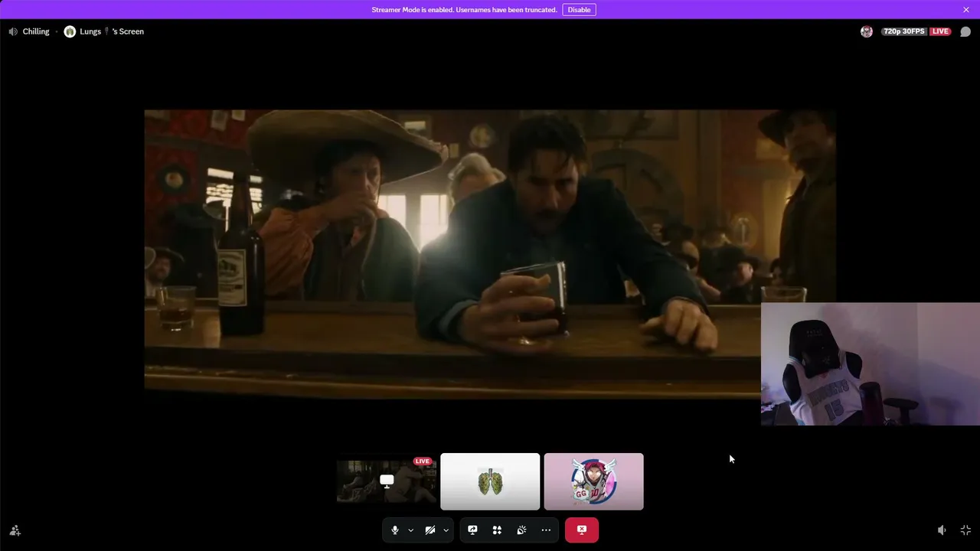The width and height of the screenshot is (980, 551).
Task: Exit full screen mode
Action: click(x=965, y=530)
